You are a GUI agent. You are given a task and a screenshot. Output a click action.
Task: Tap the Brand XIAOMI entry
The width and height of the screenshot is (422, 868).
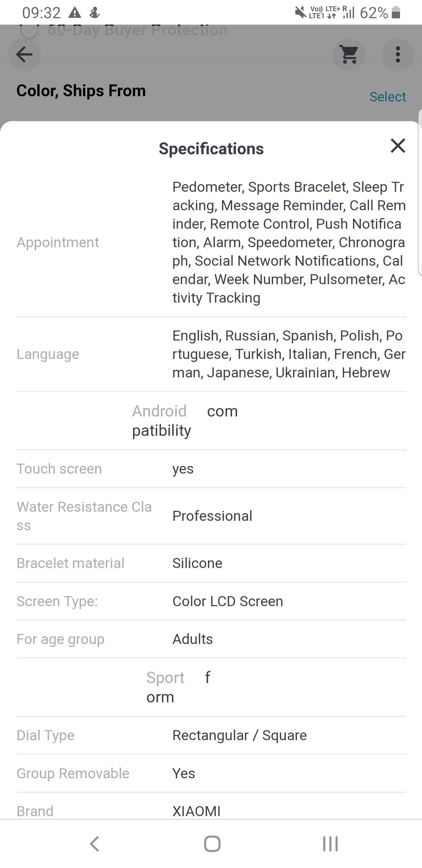[196, 811]
